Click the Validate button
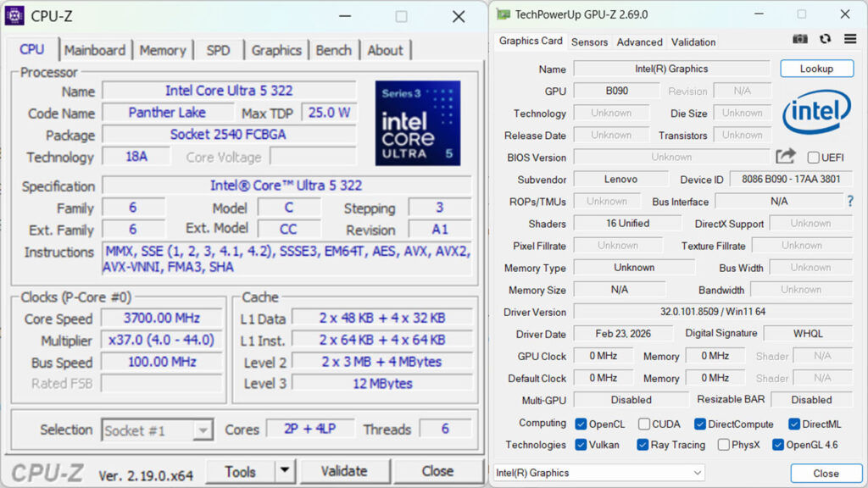 coord(344,471)
